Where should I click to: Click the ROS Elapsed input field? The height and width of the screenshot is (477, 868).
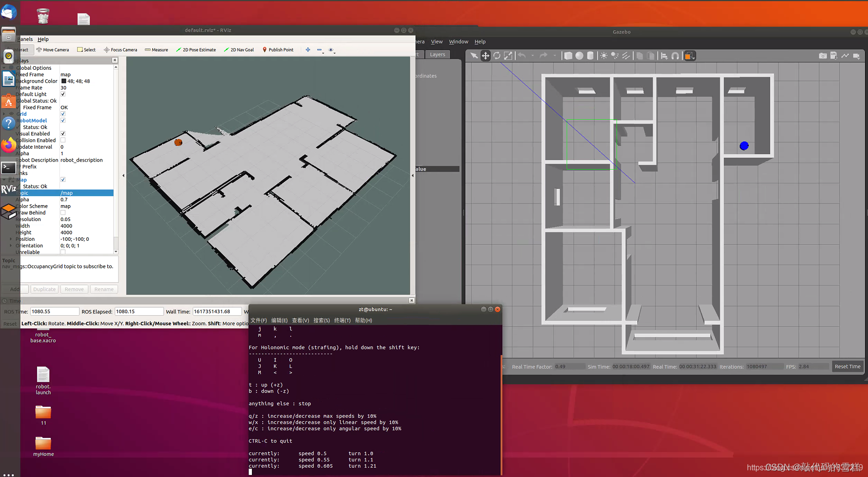click(x=139, y=311)
